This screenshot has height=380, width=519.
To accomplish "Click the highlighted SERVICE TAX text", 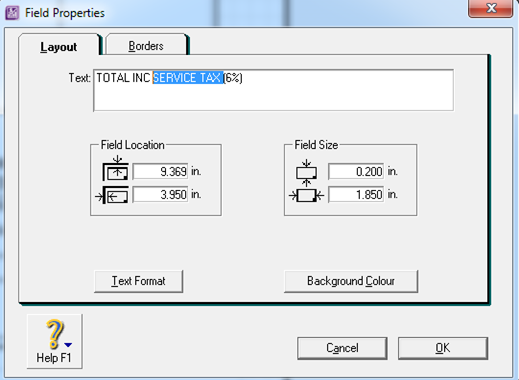I will pos(188,78).
